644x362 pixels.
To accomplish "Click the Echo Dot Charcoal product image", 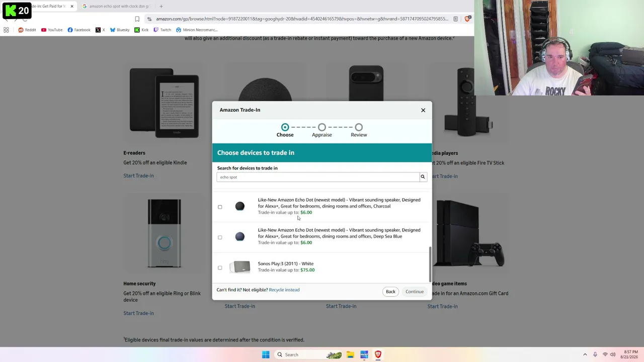I will pyautogui.click(x=240, y=206).
